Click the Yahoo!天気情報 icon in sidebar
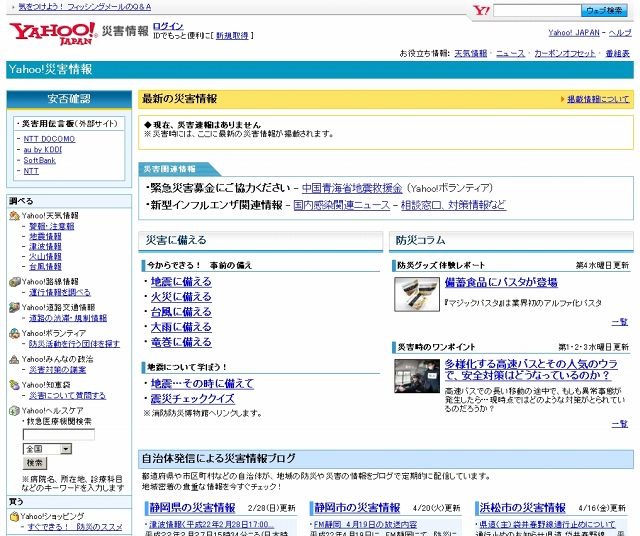Viewport: 640px width, 536px height. pos(15,216)
